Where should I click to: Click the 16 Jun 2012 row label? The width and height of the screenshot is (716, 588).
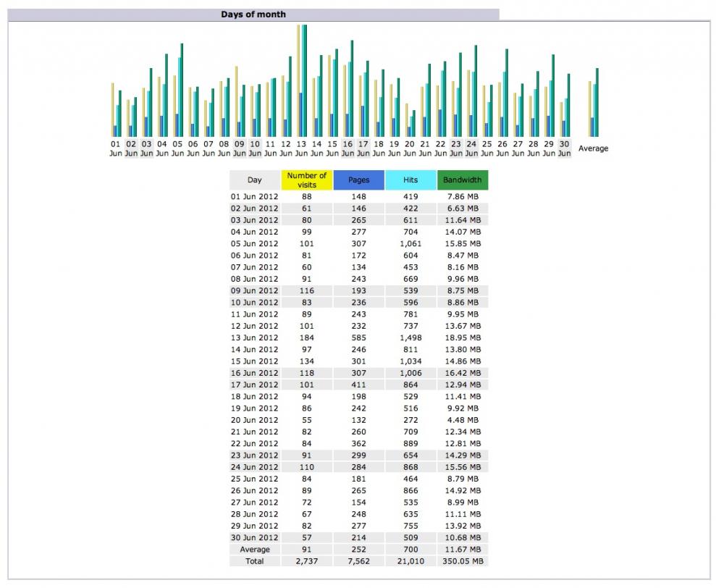(x=254, y=373)
